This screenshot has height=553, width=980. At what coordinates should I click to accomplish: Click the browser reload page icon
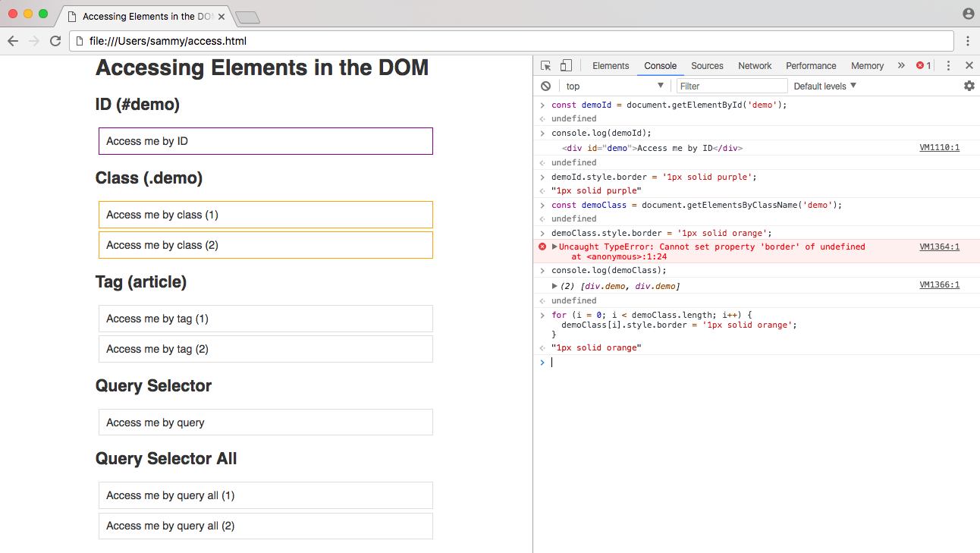coord(55,41)
